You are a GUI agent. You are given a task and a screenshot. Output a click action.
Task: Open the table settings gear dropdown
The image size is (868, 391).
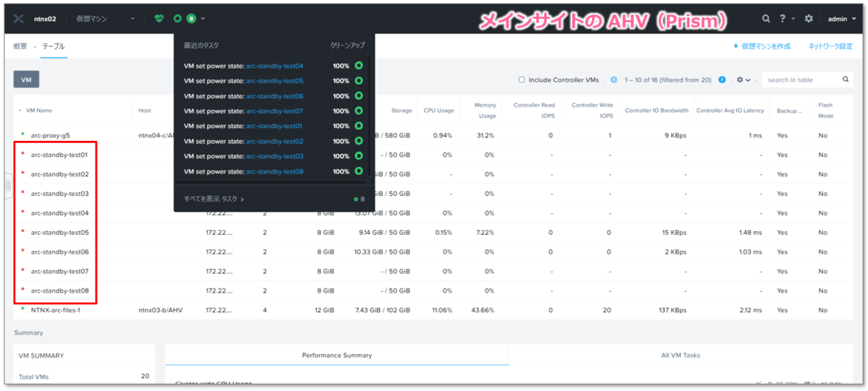click(x=743, y=80)
